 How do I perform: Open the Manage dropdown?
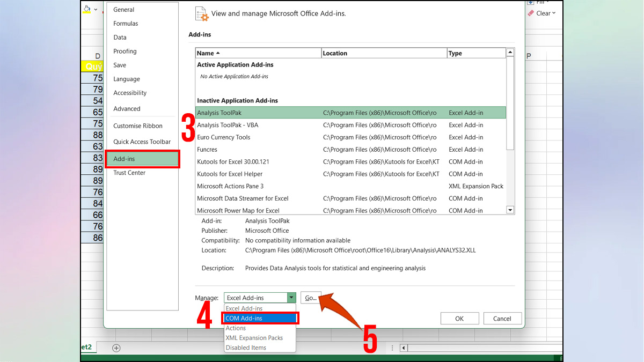pos(291,297)
